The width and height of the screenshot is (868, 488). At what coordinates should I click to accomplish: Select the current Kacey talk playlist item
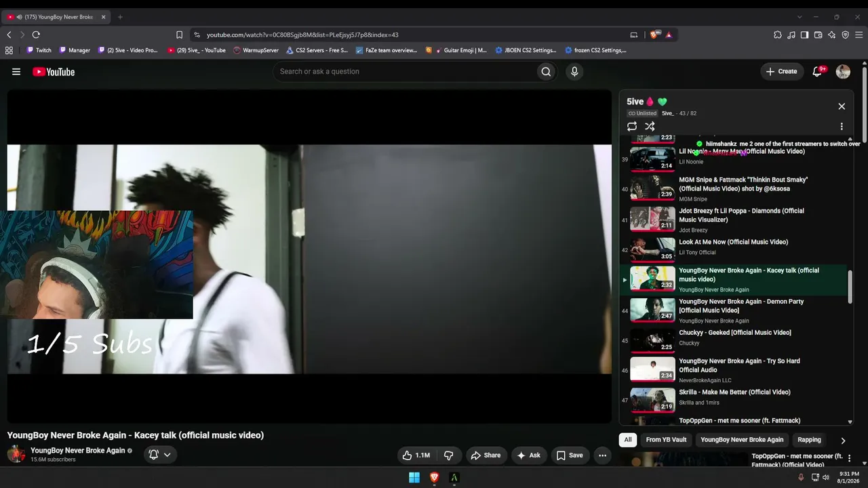tap(735, 280)
